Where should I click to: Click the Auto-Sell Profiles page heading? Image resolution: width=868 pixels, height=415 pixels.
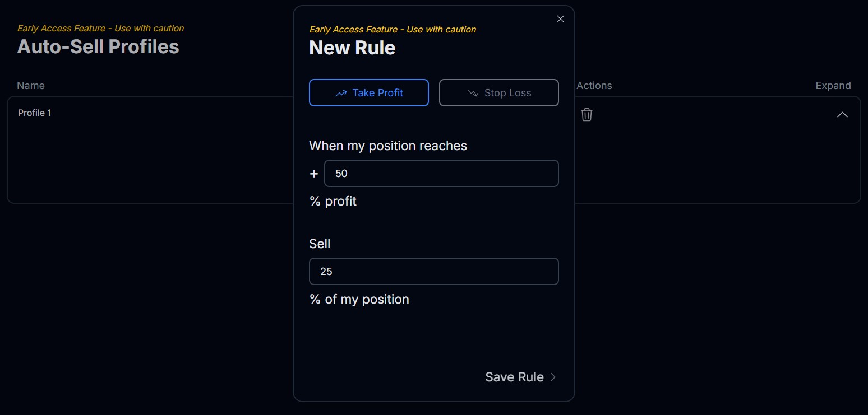click(98, 46)
